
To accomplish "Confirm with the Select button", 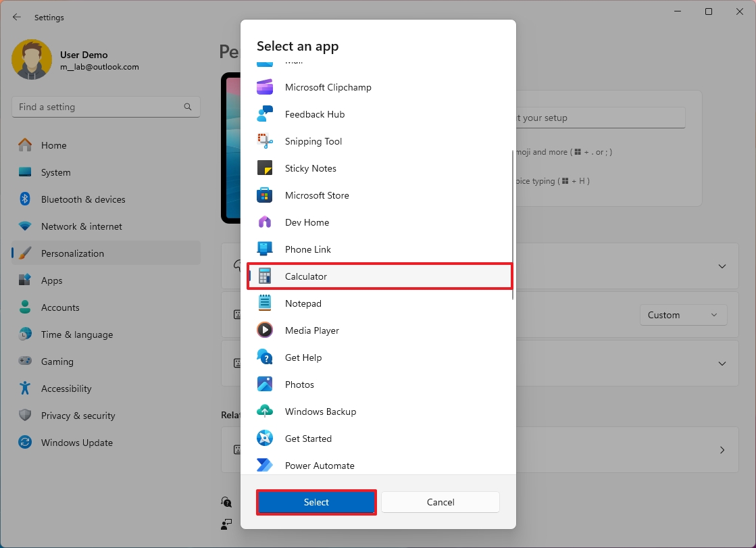I will (x=316, y=502).
